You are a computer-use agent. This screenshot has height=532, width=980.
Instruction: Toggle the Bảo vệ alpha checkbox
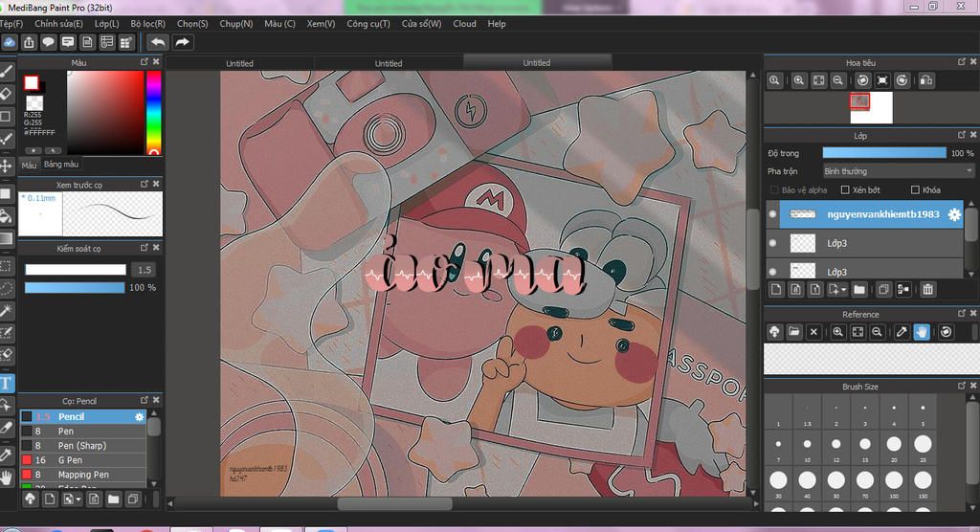click(774, 189)
